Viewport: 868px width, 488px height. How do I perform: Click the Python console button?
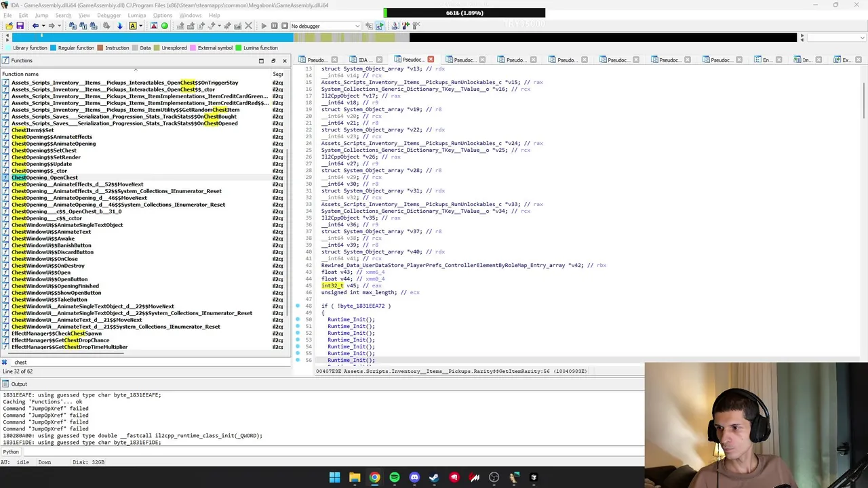[x=11, y=451]
